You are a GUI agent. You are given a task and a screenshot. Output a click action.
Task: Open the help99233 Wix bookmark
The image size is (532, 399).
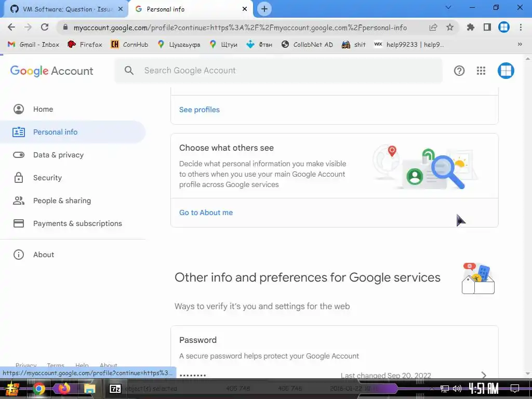(409, 45)
